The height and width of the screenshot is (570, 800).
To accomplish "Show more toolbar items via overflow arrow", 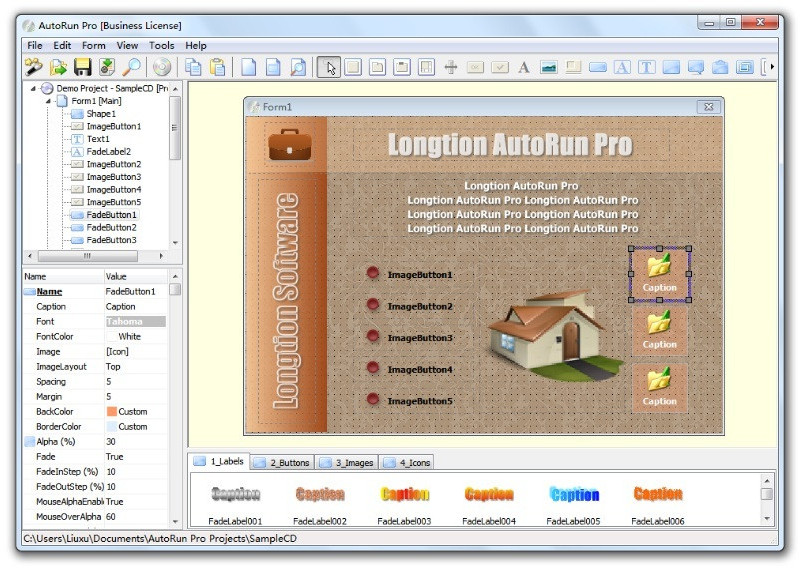I will click(772, 66).
